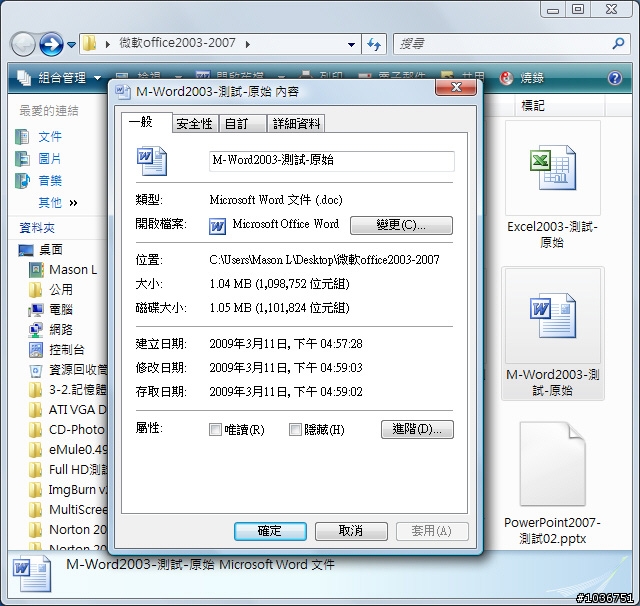
Task: Expand address bar history dropdown arrow
Action: (x=351, y=44)
